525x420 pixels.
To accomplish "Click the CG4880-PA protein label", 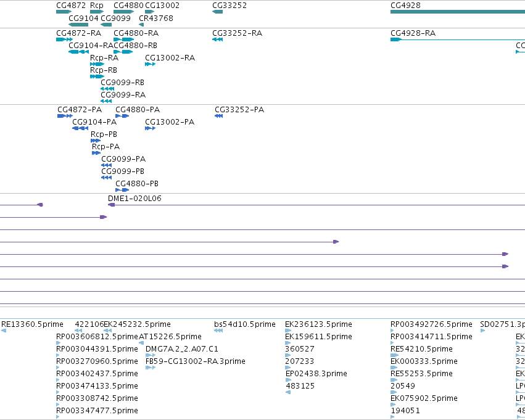I will (138, 110).
